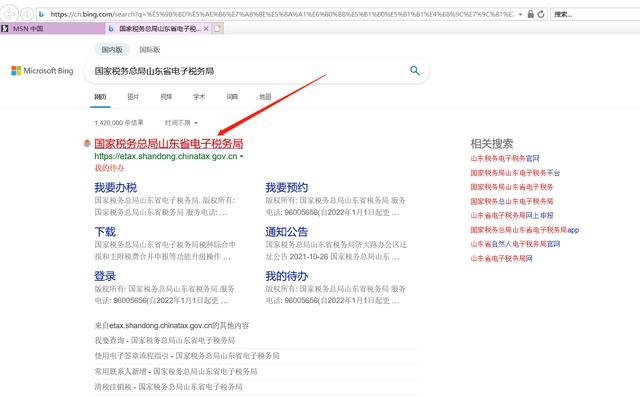
Task: Click the browser address URL field
Action: pyautogui.click(x=282, y=14)
